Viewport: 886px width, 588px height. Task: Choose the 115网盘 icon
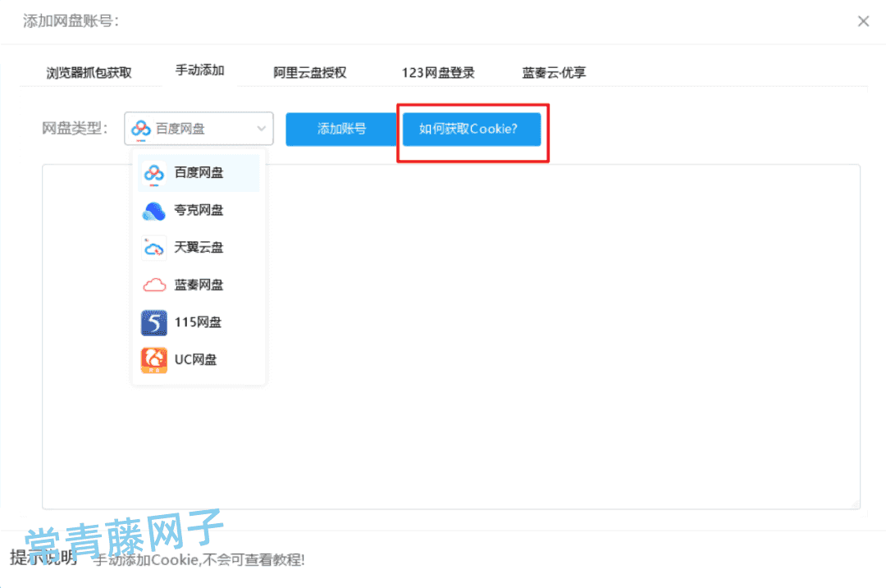[153, 322]
